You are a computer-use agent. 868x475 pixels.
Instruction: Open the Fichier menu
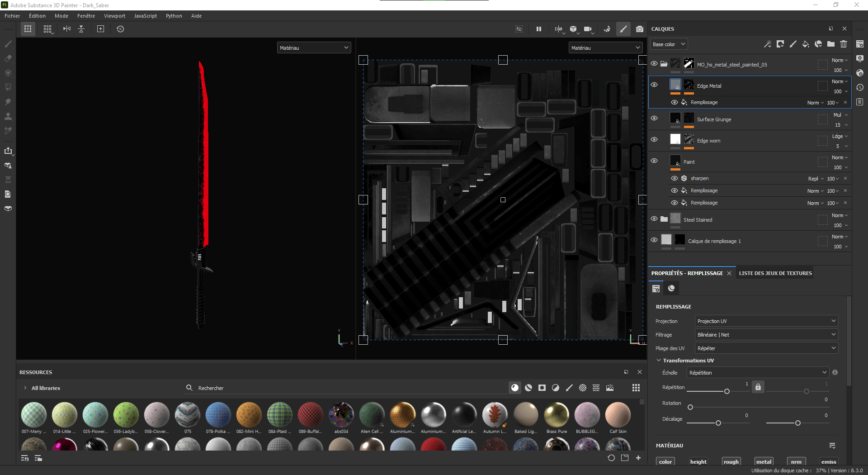12,16
